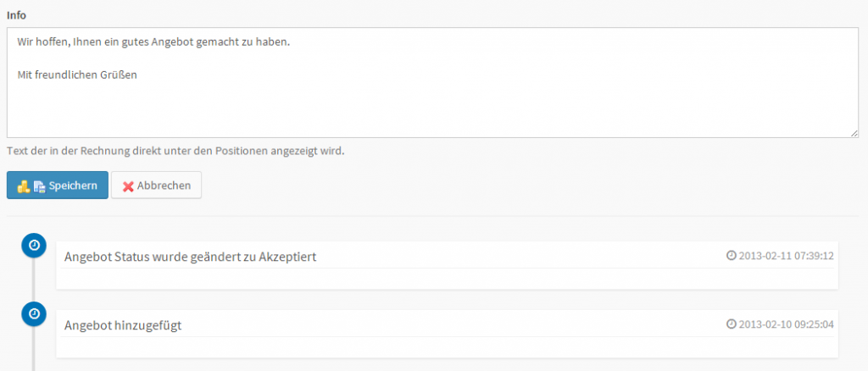The width and height of the screenshot is (868, 371).
Task: Click the textarea resize handle in Info box
Action: [854, 133]
